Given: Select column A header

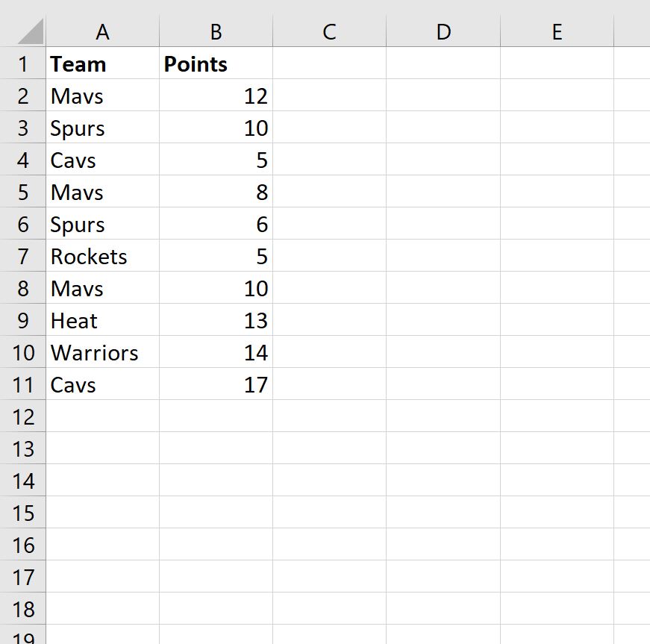Looking at the screenshot, I should point(103,31).
